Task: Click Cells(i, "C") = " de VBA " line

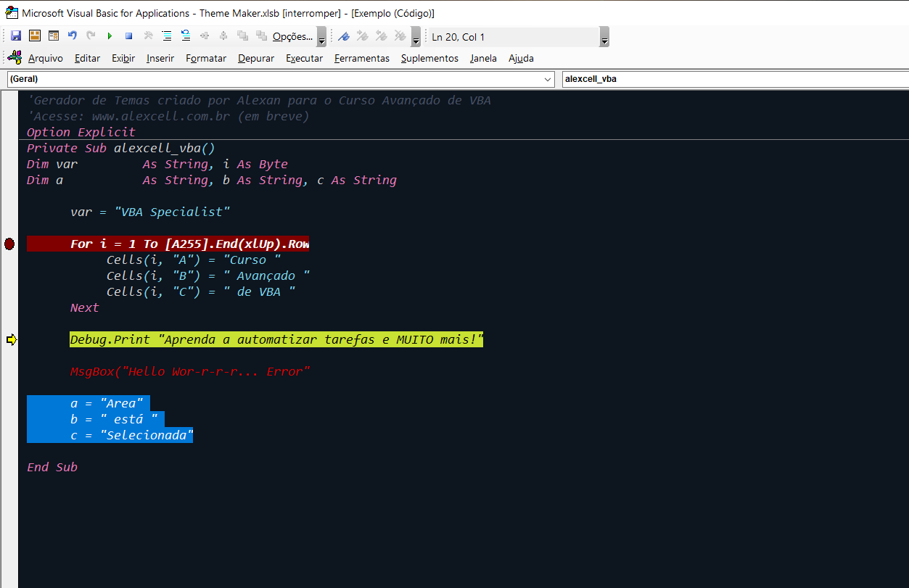Action: tap(201, 291)
